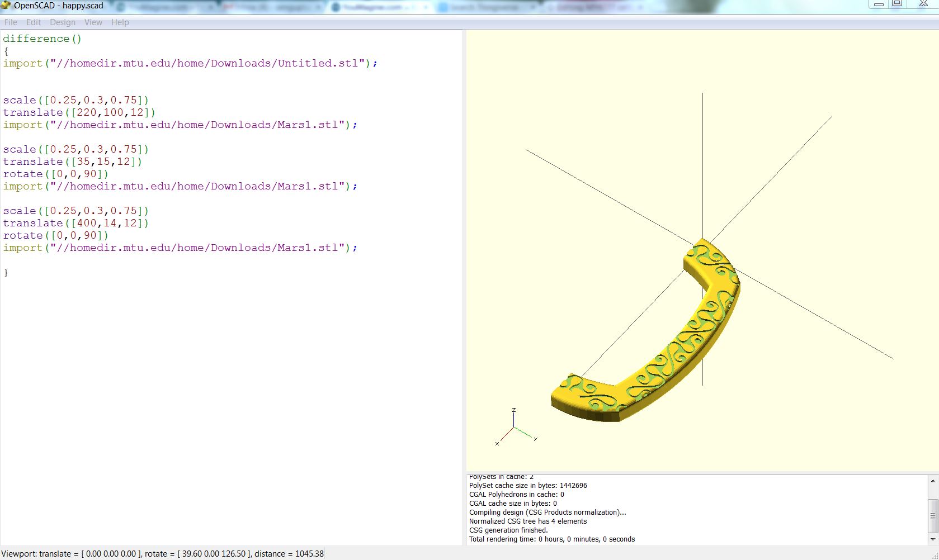The image size is (939, 560).
Task: Open the View menu
Action: (93, 22)
